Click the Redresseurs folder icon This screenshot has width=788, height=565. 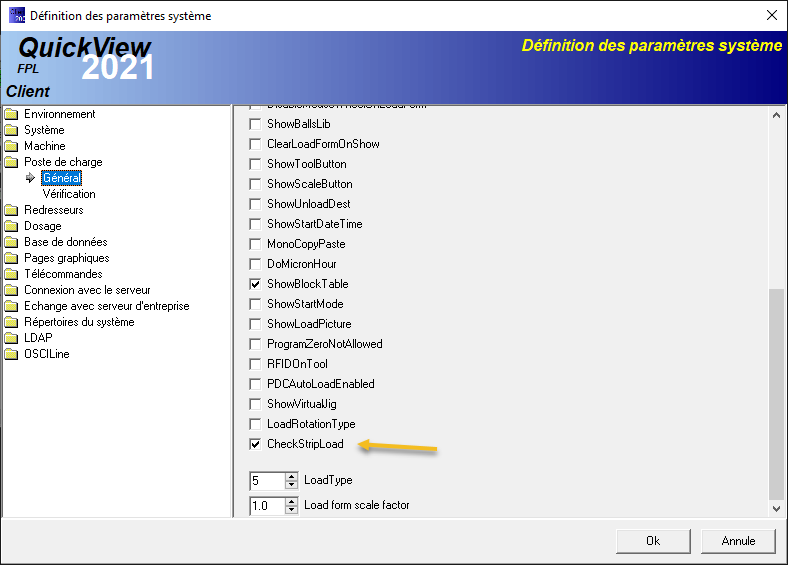pyautogui.click(x=11, y=210)
